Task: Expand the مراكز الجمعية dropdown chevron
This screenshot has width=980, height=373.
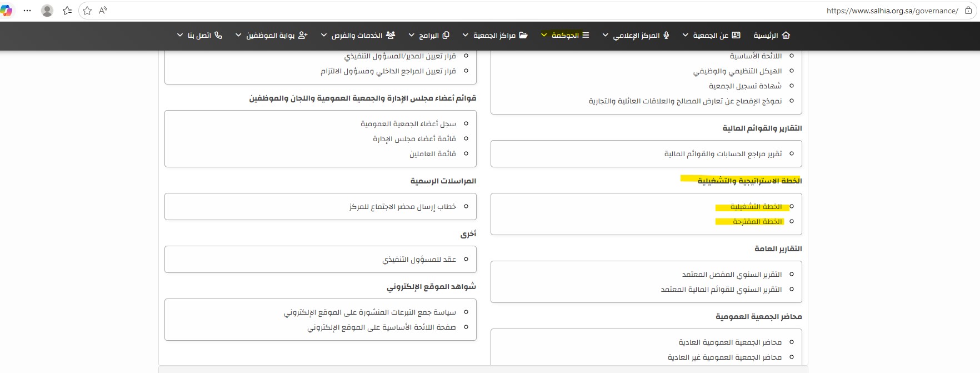Action: pyautogui.click(x=466, y=35)
